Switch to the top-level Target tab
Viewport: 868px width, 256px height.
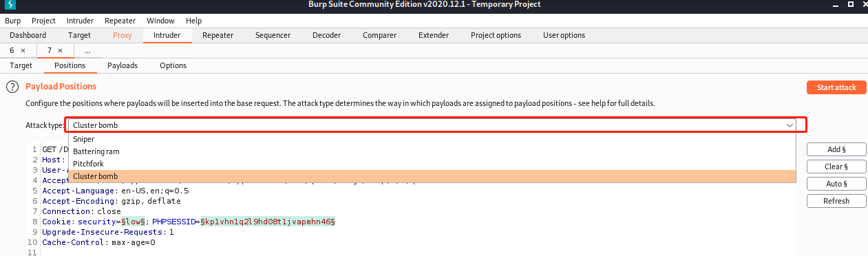click(79, 35)
